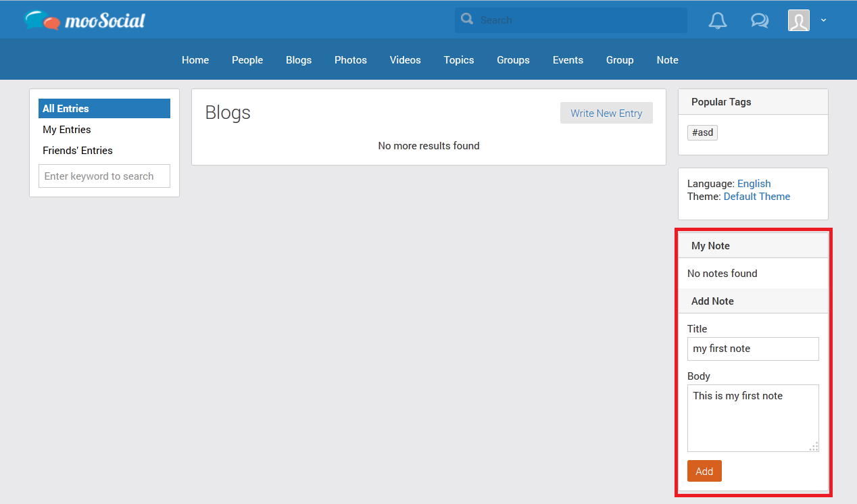Click the Write New Entry button
This screenshot has width=857, height=504.
pos(606,114)
